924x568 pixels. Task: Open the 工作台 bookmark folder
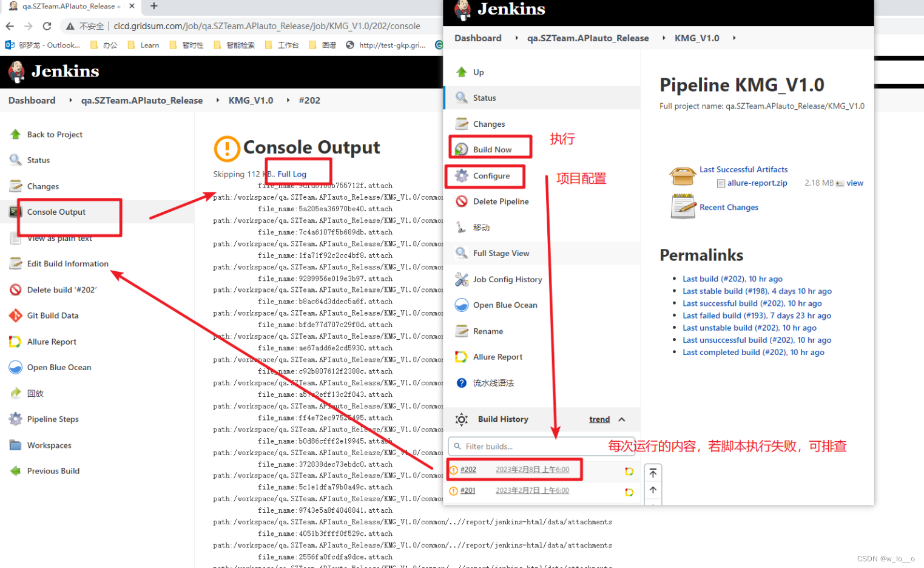(282, 45)
